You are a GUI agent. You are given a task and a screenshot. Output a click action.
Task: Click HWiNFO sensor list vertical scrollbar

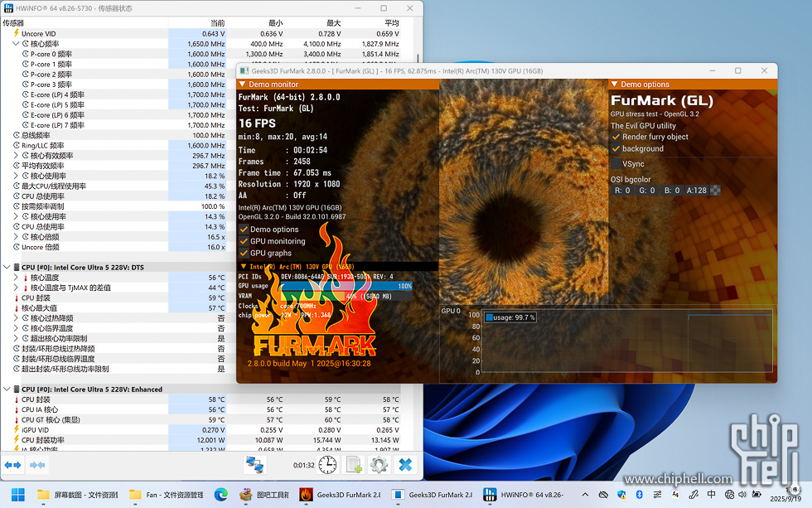[x=418, y=58]
